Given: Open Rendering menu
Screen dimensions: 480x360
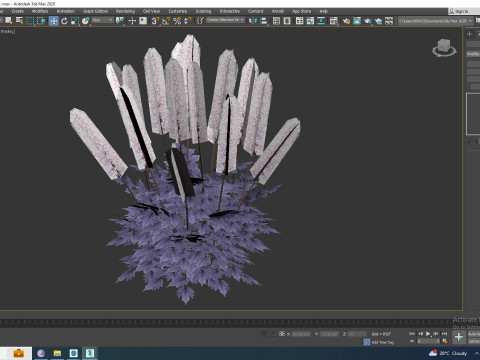Looking at the screenshot, I should point(125,11).
